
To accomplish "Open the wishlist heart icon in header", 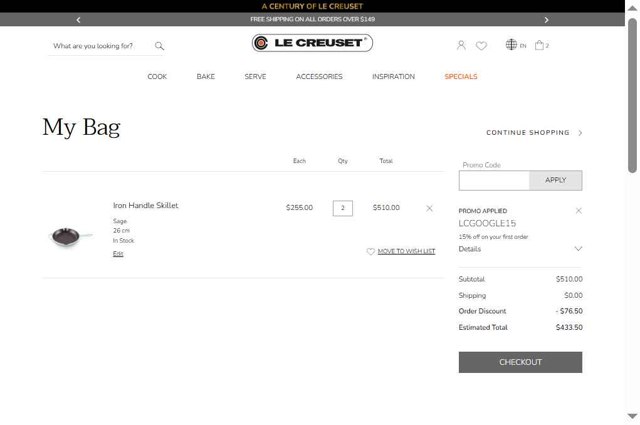I will click(481, 46).
